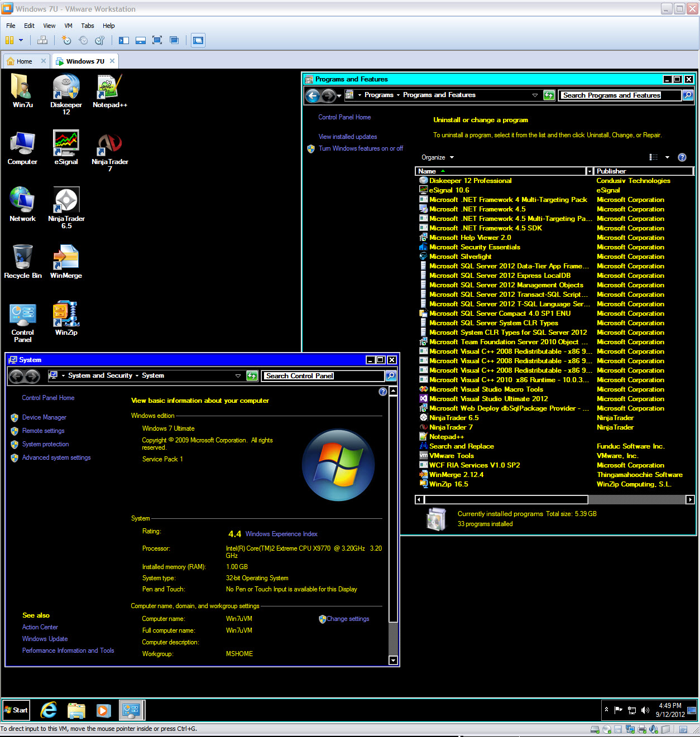This screenshot has width=700, height=737.
Task: Open the Network desktop icon
Action: [22, 205]
